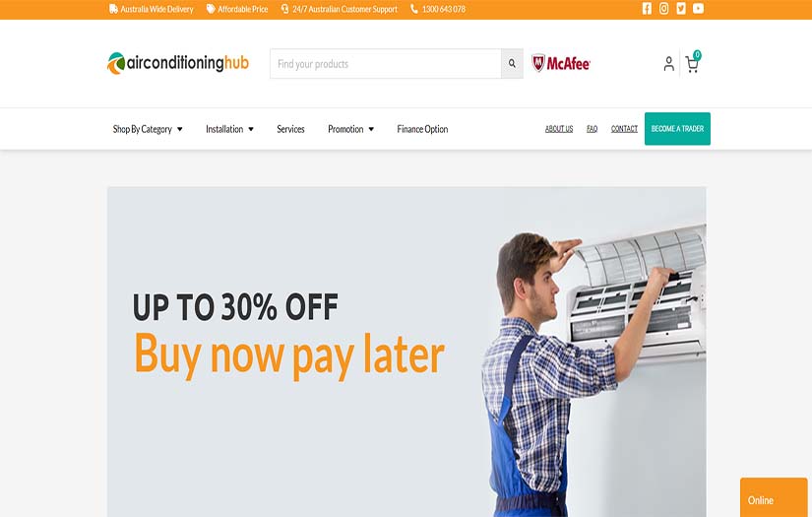Follow the FAQ link

click(x=592, y=129)
